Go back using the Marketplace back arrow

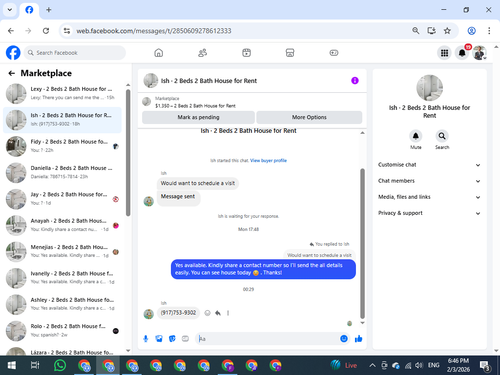tap(12, 73)
